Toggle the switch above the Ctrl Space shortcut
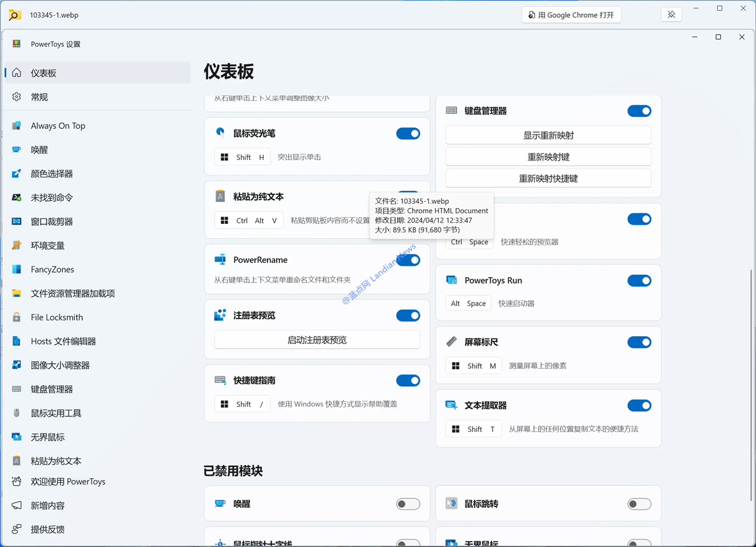Screen dimensions: 756x547 click(x=639, y=219)
